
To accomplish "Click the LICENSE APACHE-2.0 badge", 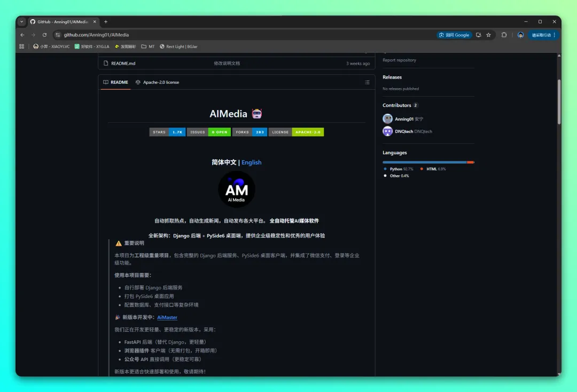I will point(296,132).
